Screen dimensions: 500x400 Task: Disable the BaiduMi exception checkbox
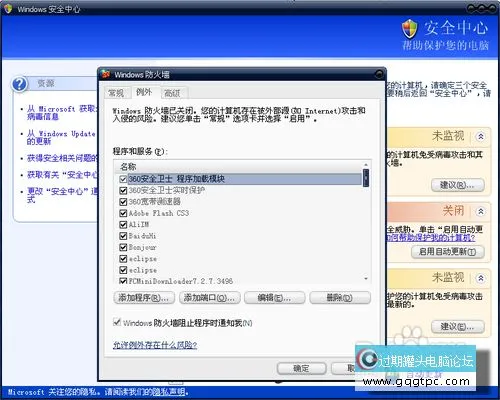pyautogui.click(x=123, y=236)
